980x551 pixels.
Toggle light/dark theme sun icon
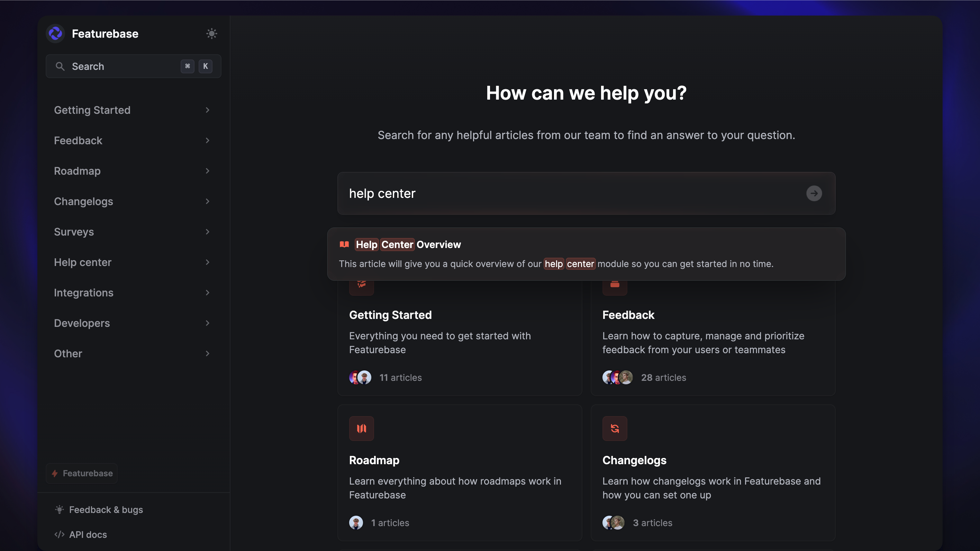tap(211, 34)
